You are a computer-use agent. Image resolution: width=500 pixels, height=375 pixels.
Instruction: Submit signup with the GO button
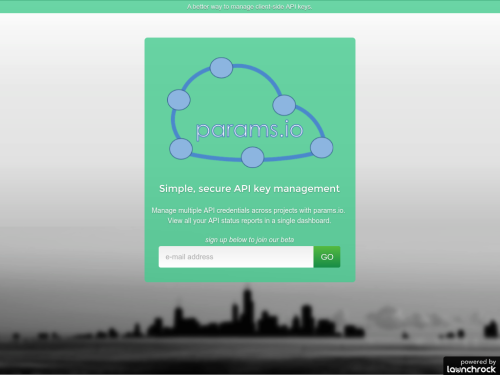click(327, 257)
